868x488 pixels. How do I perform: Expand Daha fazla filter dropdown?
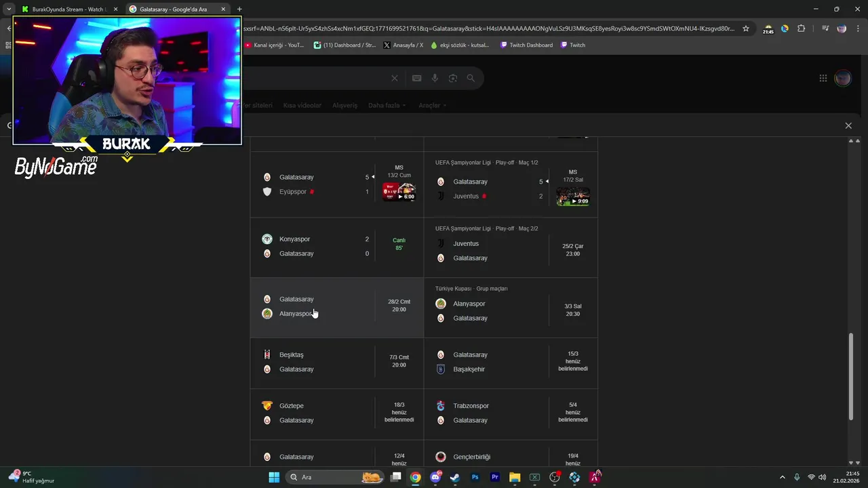pyautogui.click(x=387, y=105)
